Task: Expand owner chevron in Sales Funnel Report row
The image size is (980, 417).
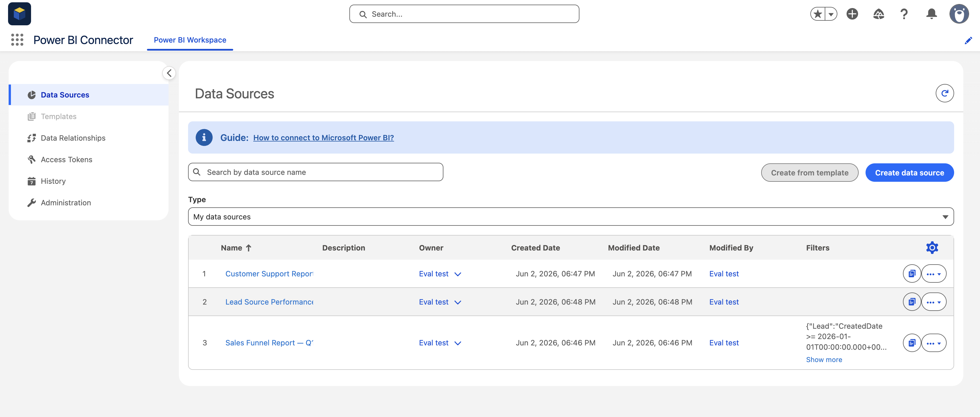Action: click(x=458, y=343)
